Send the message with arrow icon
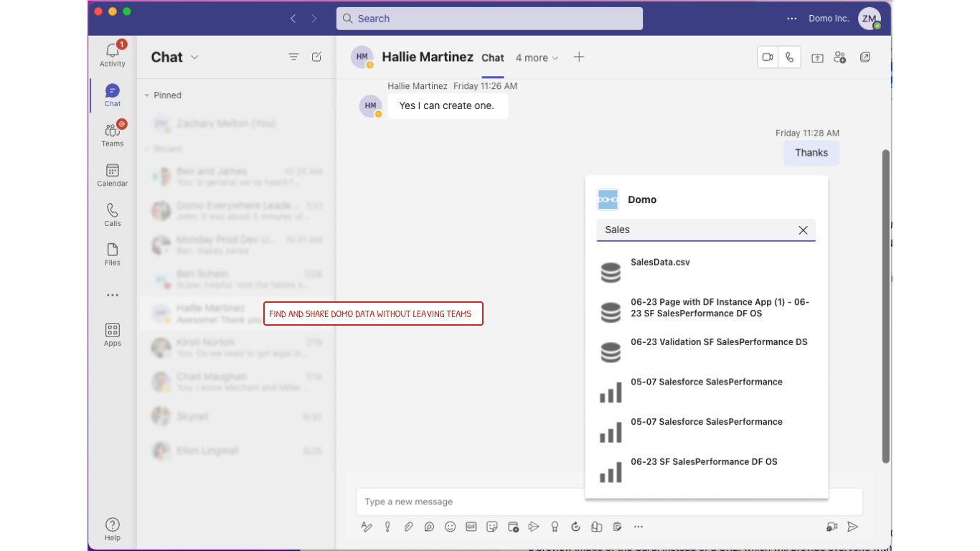This screenshot has width=980, height=551. 852,527
